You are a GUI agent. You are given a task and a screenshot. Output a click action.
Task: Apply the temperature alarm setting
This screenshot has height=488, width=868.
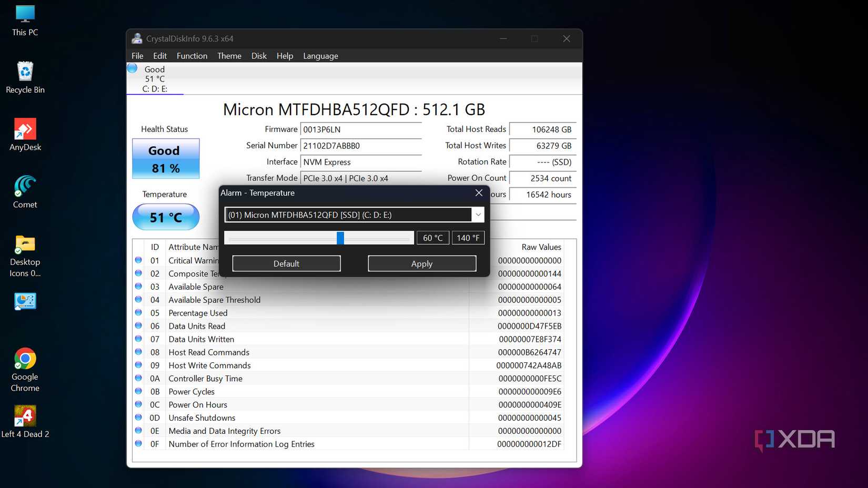pyautogui.click(x=421, y=263)
